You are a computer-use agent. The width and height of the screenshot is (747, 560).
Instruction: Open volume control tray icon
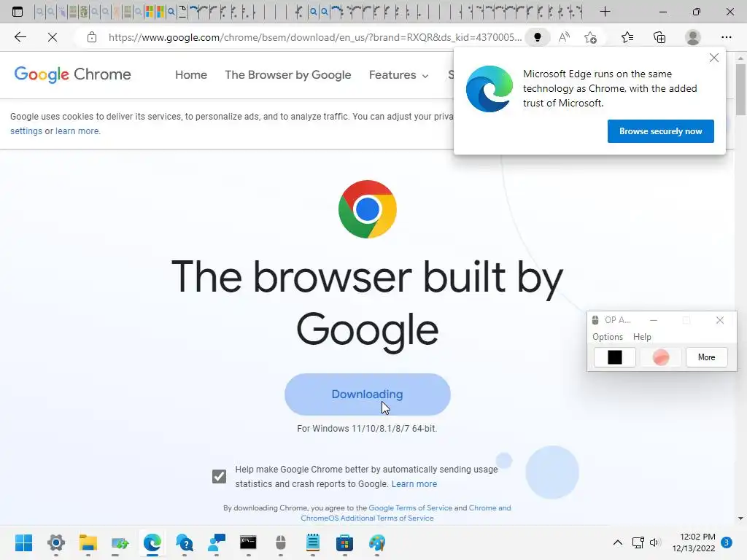(655, 542)
